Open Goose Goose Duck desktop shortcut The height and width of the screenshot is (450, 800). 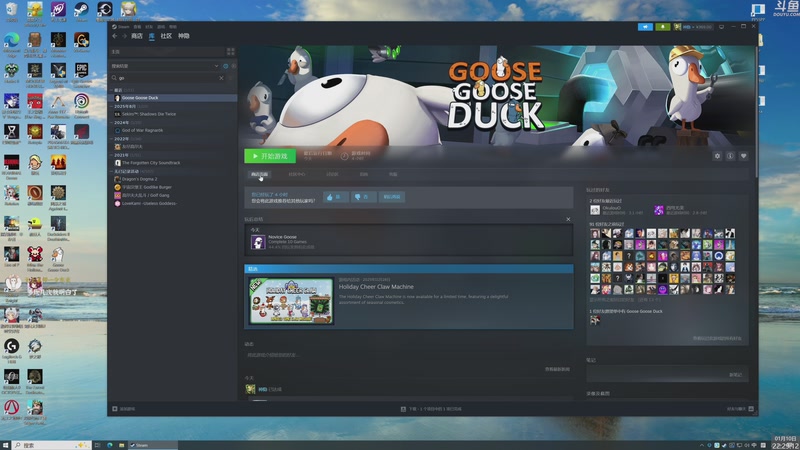point(58,259)
